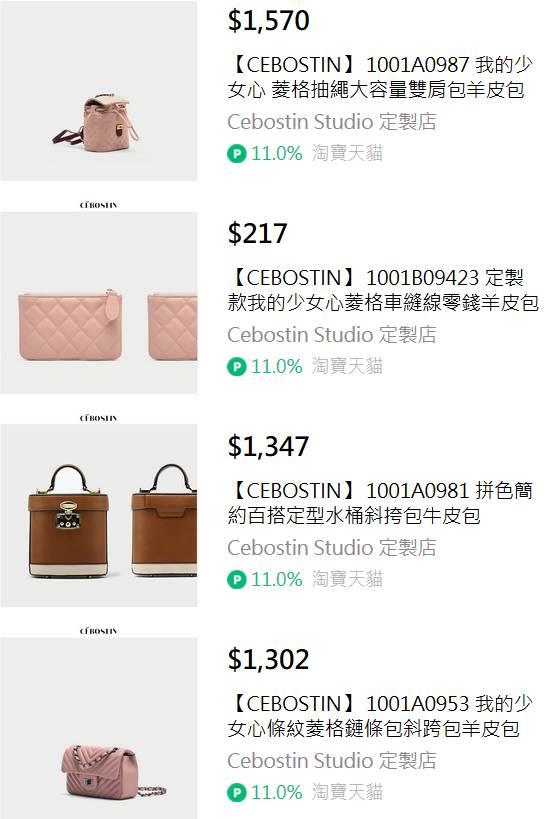Click 淘寶天貓 label under the bucket bag
The width and height of the screenshot is (553, 819).
(x=347, y=579)
